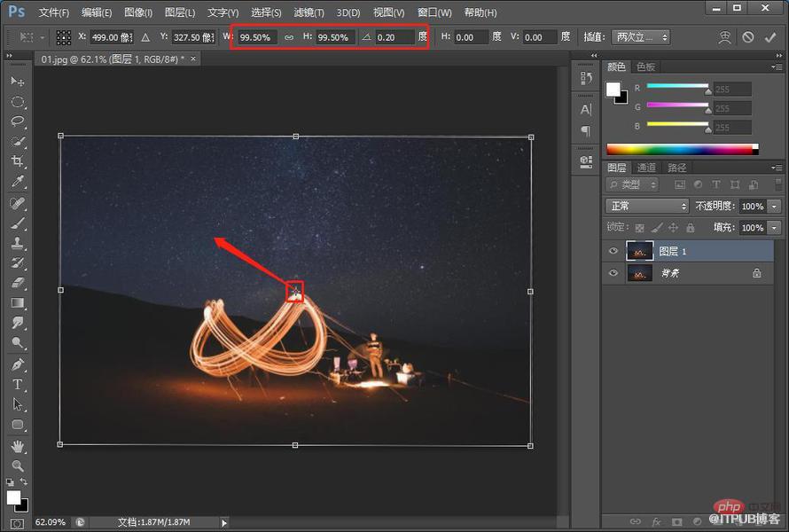The image size is (789, 532).
Task: Select the Move tool
Action: pyautogui.click(x=18, y=81)
